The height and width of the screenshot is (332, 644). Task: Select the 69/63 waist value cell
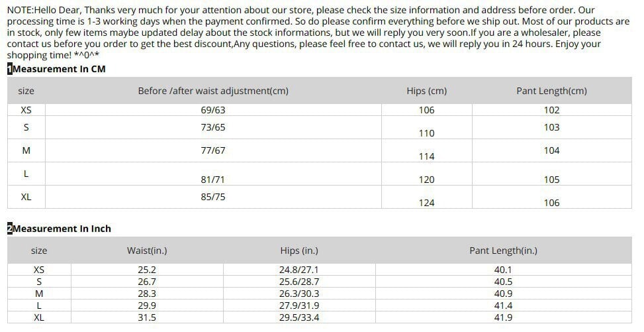click(213, 110)
